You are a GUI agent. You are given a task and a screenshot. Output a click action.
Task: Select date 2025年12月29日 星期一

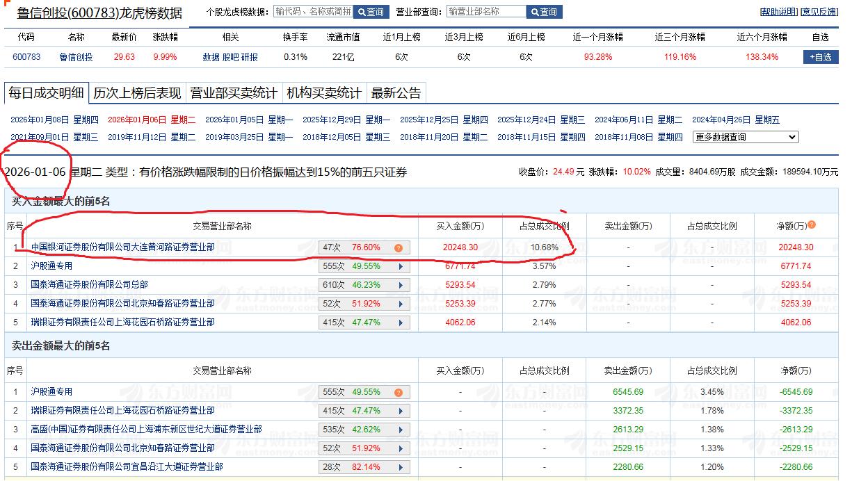click(x=346, y=120)
